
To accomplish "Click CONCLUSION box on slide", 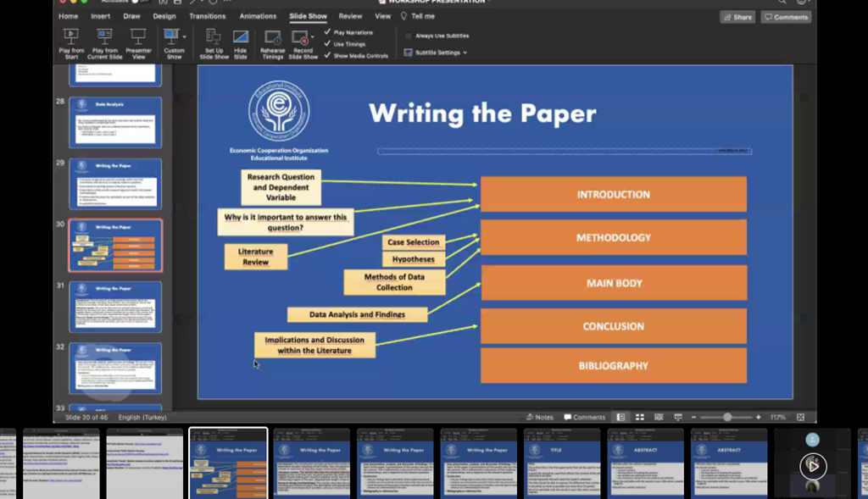I will point(614,326).
